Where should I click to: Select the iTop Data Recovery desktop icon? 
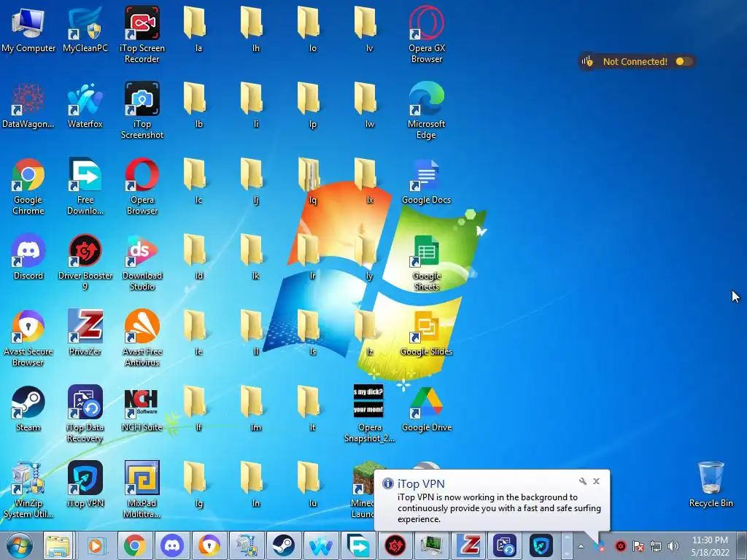(x=85, y=413)
